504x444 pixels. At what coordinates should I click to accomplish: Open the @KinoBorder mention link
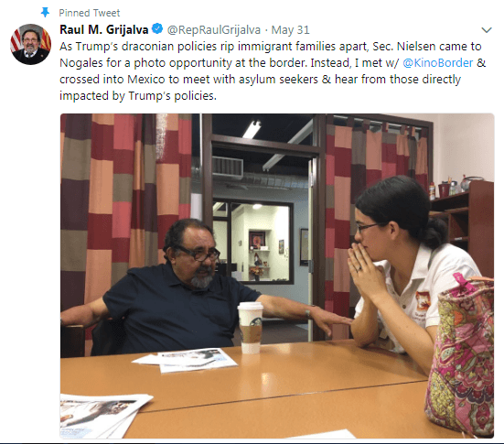(x=438, y=63)
